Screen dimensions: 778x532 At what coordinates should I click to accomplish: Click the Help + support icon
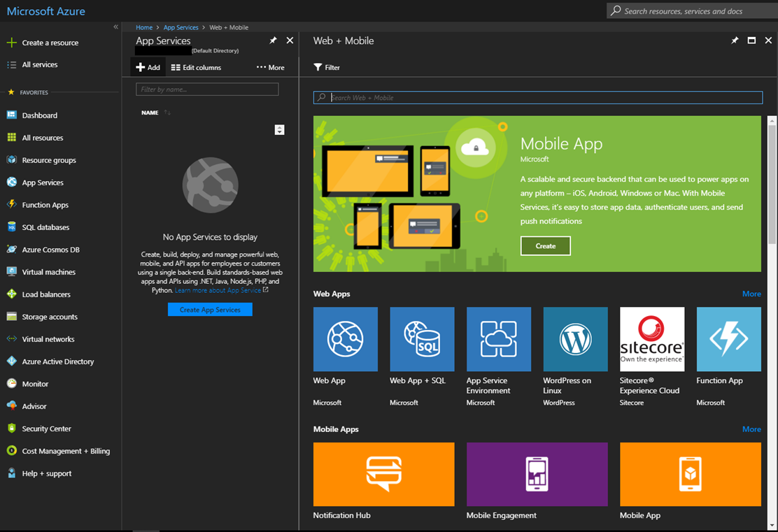tap(11, 473)
